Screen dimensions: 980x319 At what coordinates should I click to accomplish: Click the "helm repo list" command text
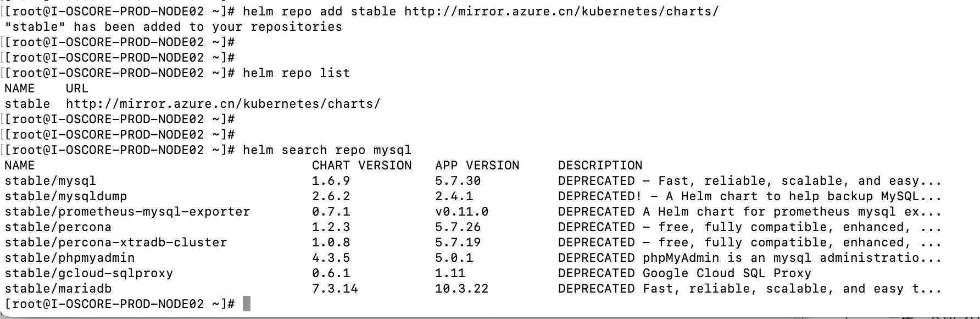pyautogui.click(x=296, y=73)
